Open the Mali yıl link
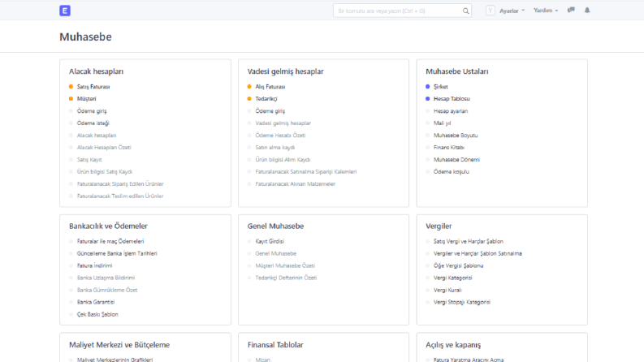 click(x=442, y=123)
